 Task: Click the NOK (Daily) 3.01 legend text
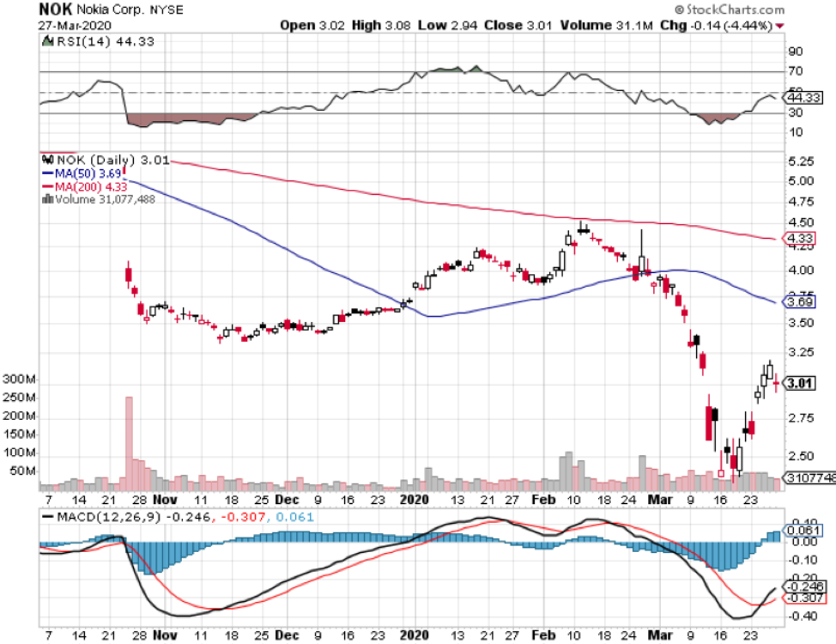pyautogui.click(x=113, y=160)
